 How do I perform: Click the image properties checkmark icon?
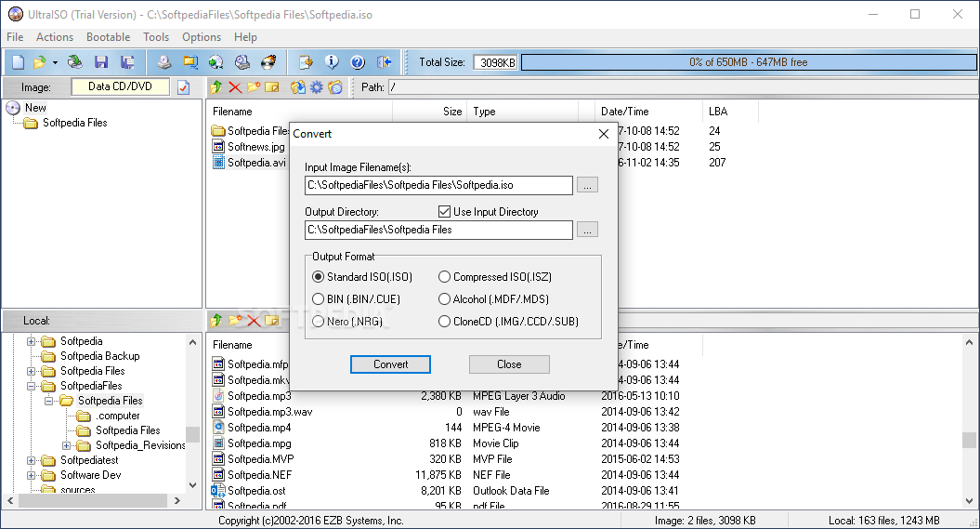(183, 87)
